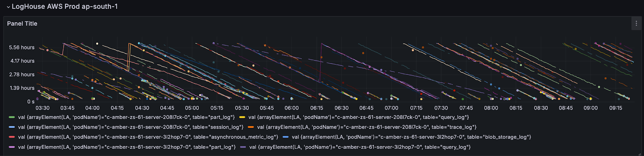Click the 07:00 time axis label
The width and height of the screenshot is (644, 156).
coord(391,108)
